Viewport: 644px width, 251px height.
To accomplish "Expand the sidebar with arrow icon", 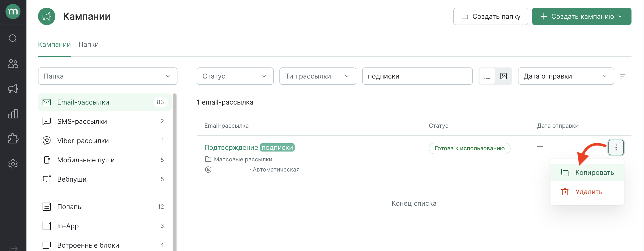I will [x=13, y=248].
